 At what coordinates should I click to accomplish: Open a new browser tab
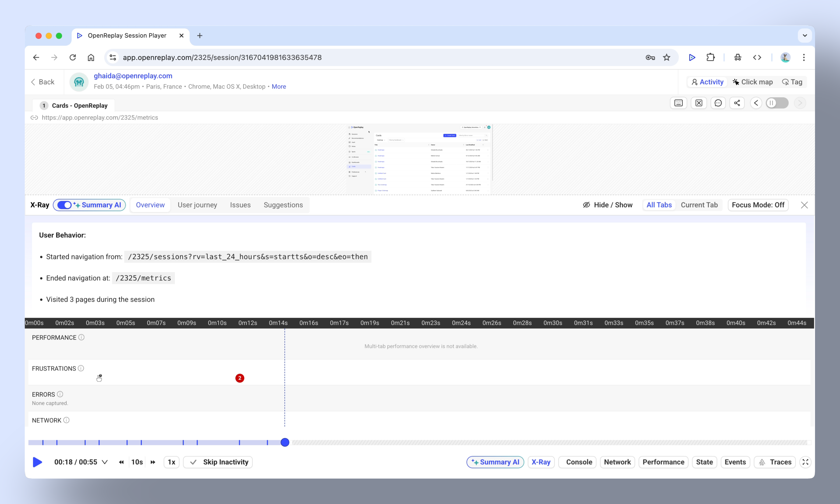coord(200,36)
